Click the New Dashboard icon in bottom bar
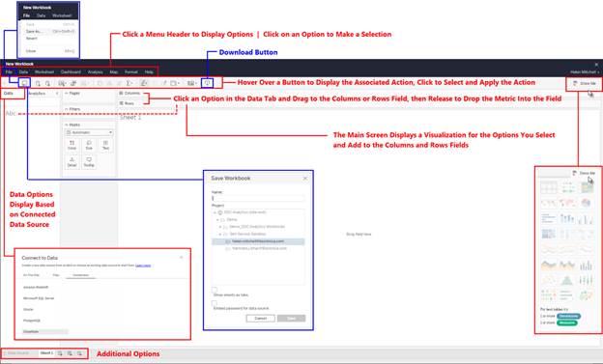Screen dimensions: 603x364 70,353
